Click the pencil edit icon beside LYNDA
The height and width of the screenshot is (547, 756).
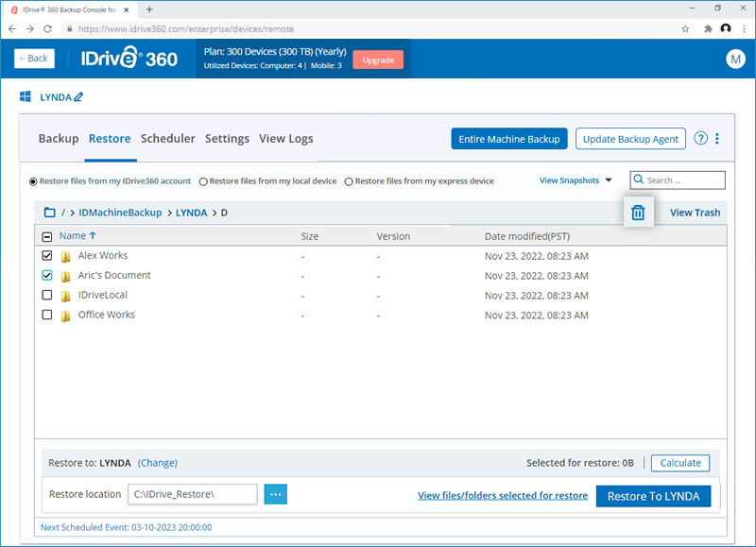tap(78, 97)
